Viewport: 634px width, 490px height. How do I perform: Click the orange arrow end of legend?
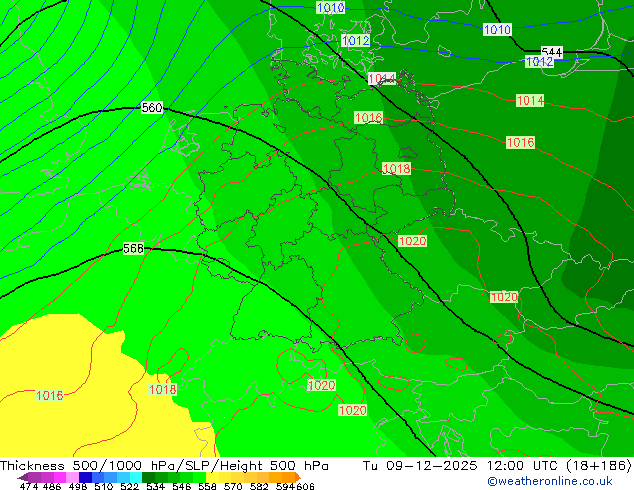coord(298,477)
